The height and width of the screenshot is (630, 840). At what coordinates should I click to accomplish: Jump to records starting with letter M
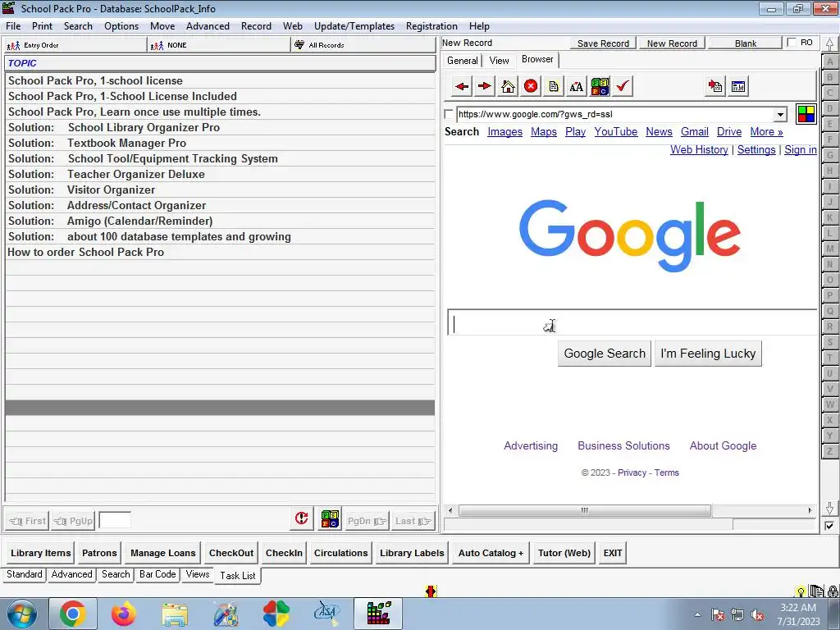(x=830, y=248)
